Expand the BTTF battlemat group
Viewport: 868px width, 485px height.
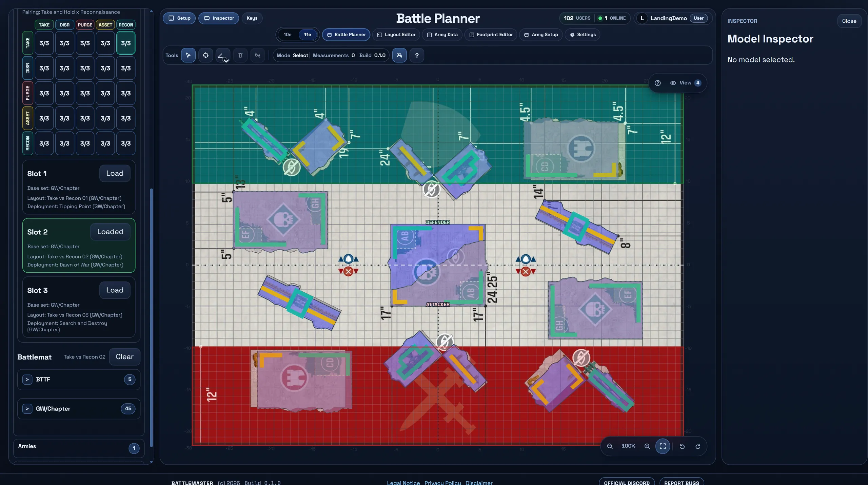pyautogui.click(x=27, y=380)
